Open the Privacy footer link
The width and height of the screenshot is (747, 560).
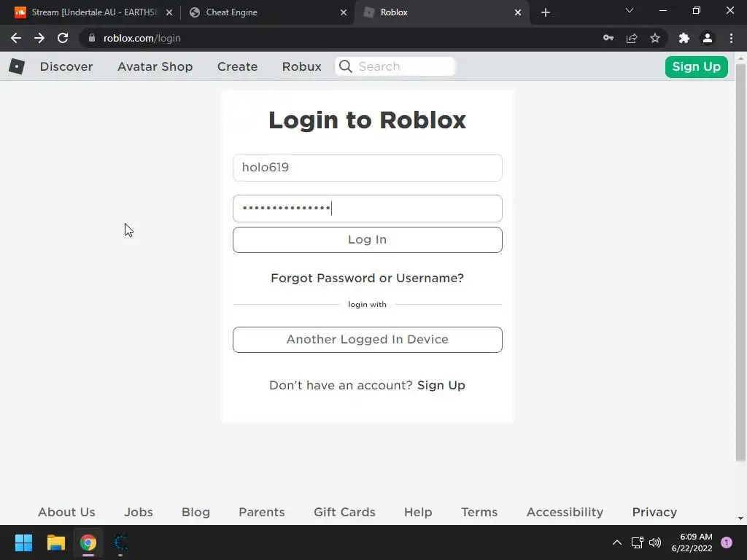coord(654,512)
